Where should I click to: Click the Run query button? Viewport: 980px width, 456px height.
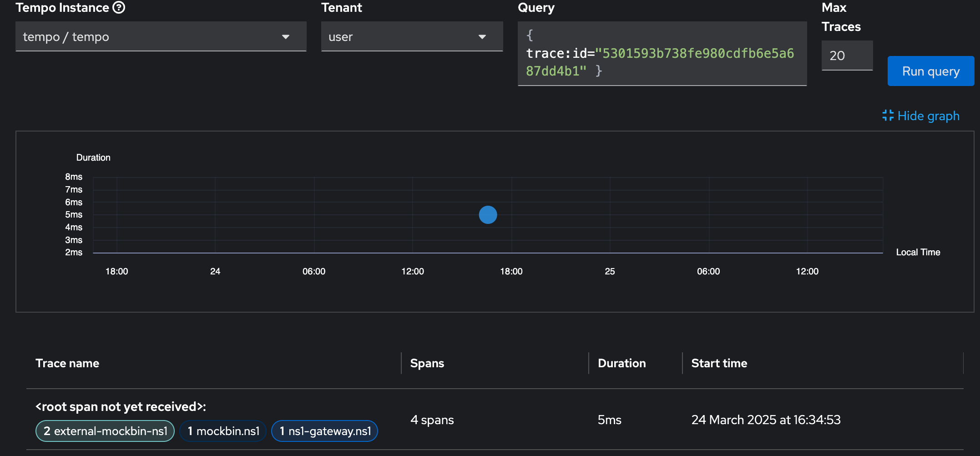pyautogui.click(x=930, y=71)
